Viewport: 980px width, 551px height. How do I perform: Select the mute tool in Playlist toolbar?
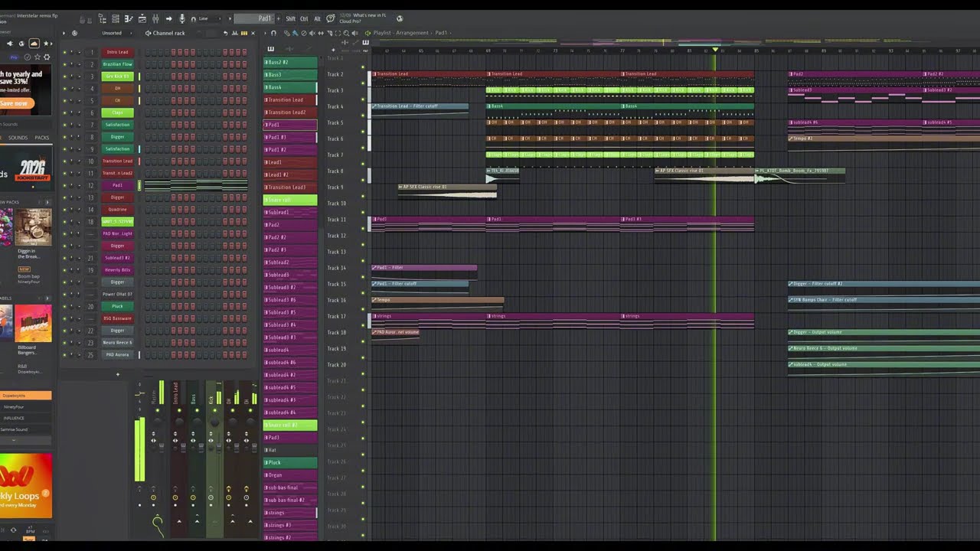[312, 33]
